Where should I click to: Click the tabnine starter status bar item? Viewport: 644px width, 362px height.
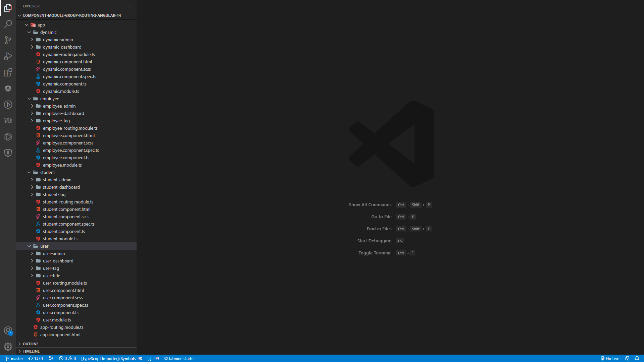(x=179, y=358)
